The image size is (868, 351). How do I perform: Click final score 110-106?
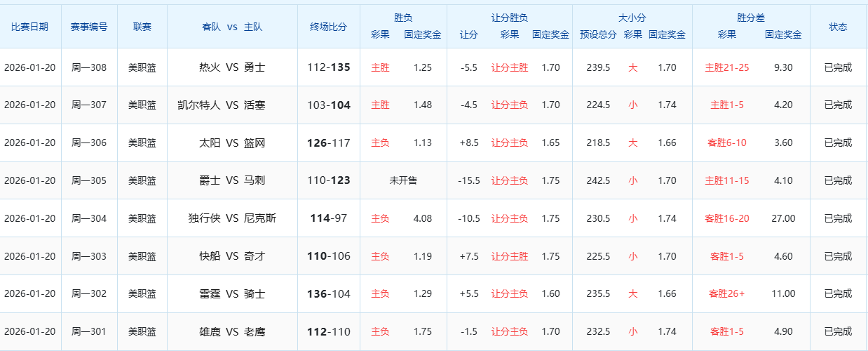pyautogui.click(x=329, y=256)
